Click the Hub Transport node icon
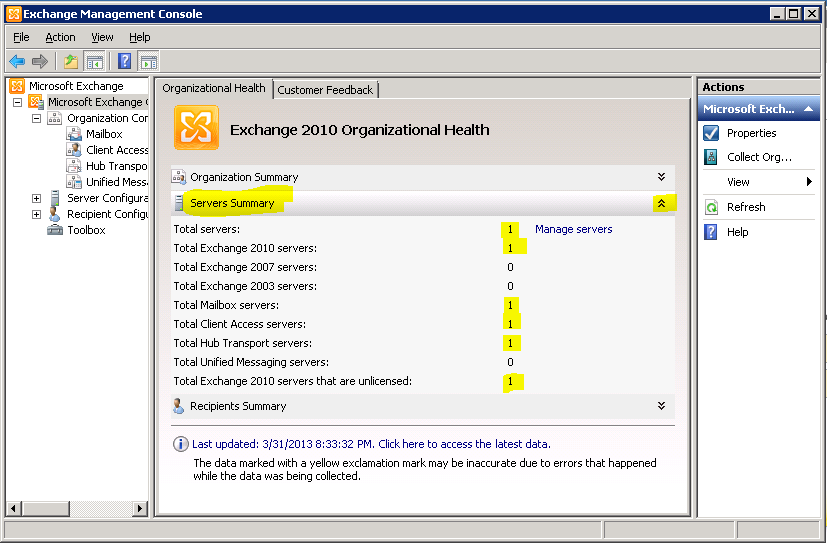The height and width of the screenshot is (543, 827). 74,166
